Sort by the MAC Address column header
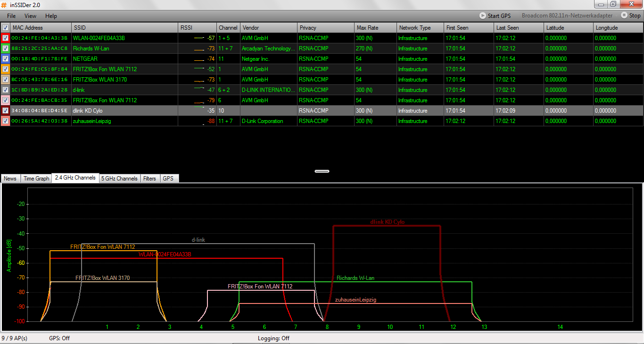The image size is (644, 344). [41, 28]
